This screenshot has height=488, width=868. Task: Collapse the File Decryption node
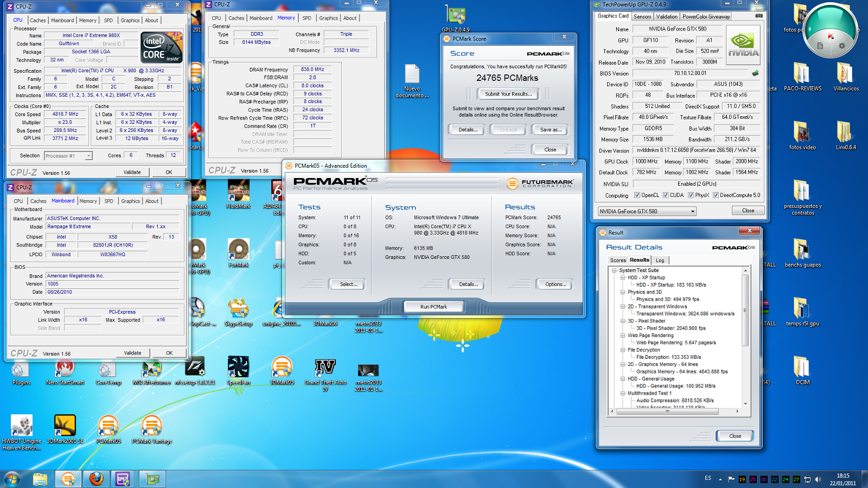(623, 350)
